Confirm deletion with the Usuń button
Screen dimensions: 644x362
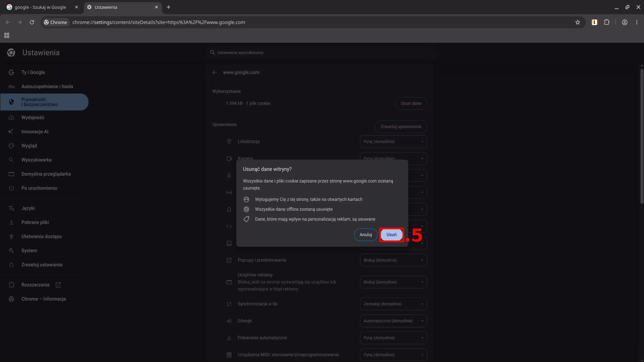[391, 235]
